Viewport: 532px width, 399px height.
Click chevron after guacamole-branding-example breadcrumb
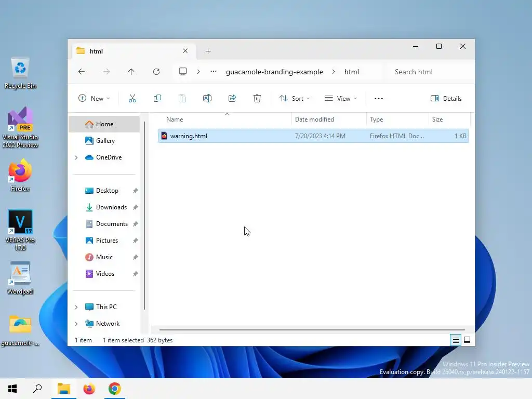pos(334,72)
